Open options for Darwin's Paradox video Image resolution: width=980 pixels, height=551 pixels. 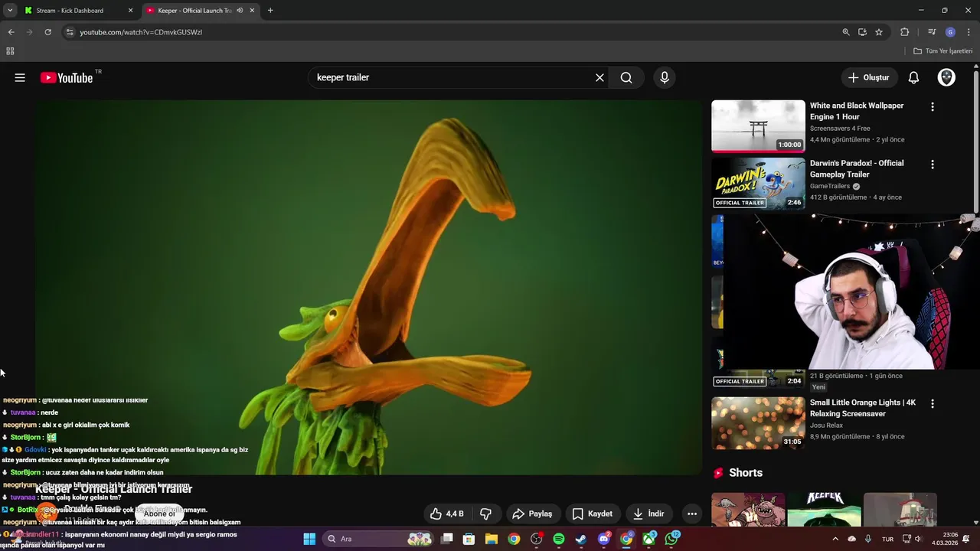[x=932, y=165]
